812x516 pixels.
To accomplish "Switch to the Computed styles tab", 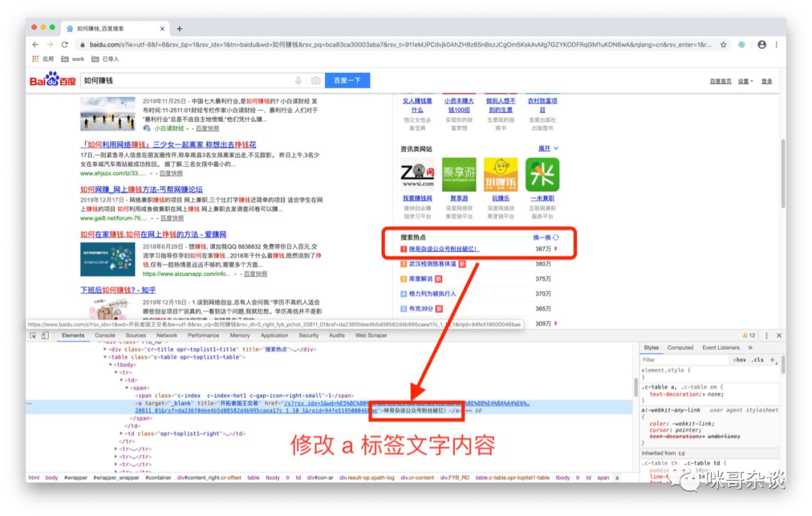I will (x=680, y=348).
